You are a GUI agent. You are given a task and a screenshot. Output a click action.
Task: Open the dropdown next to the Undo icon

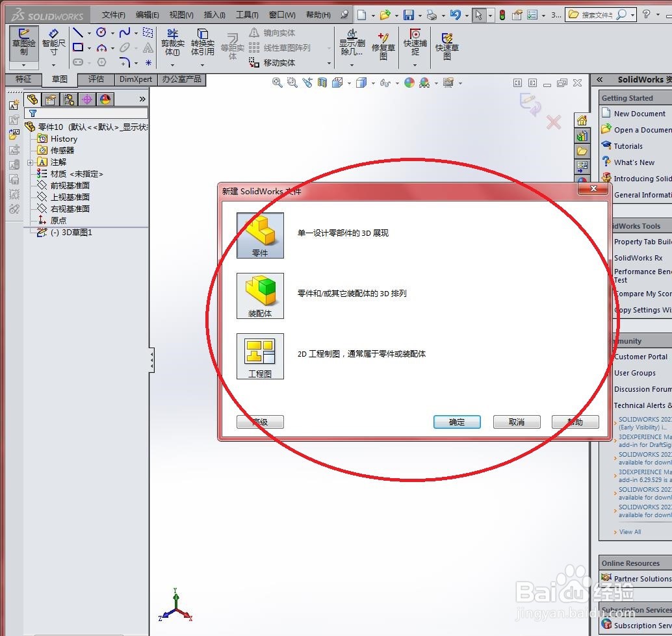467,16
